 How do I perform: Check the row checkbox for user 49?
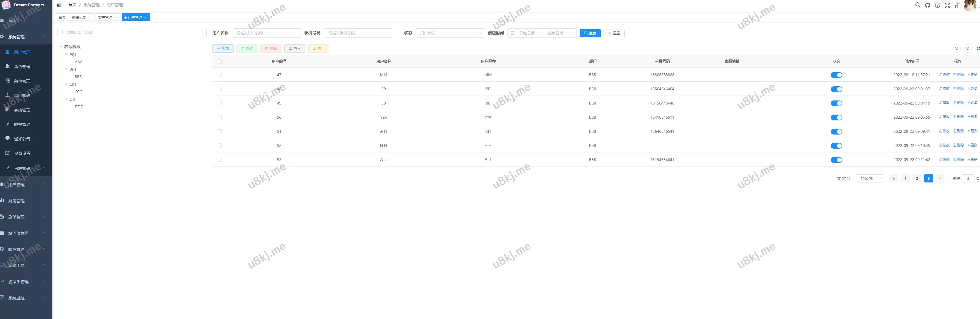coord(219,103)
